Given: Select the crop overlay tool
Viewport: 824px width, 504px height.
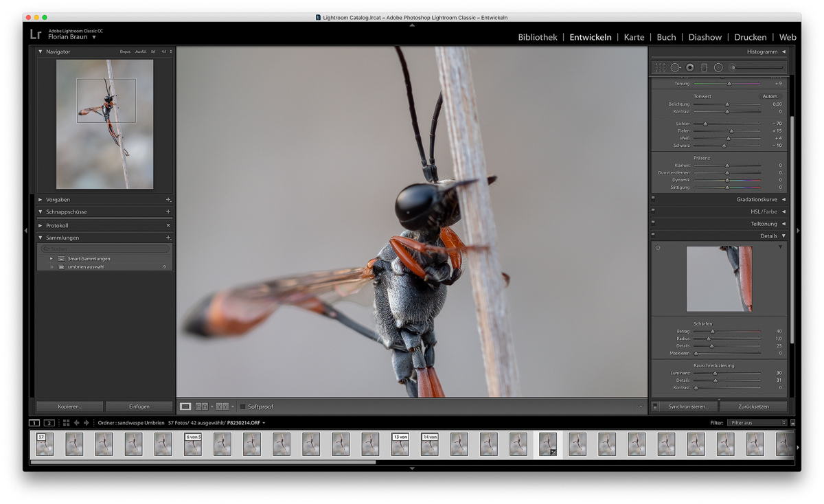Looking at the screenshot, I should coord(660,67).
